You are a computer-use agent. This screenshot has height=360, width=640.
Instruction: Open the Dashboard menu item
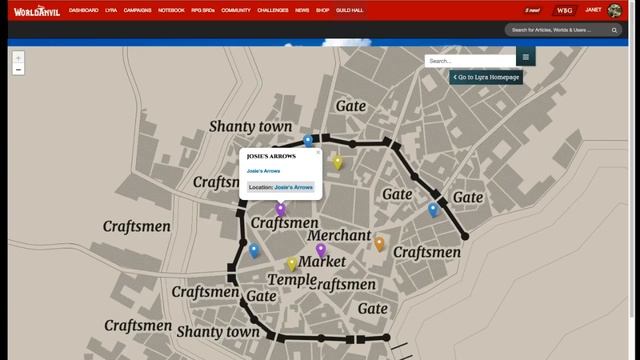coord(84,10)
